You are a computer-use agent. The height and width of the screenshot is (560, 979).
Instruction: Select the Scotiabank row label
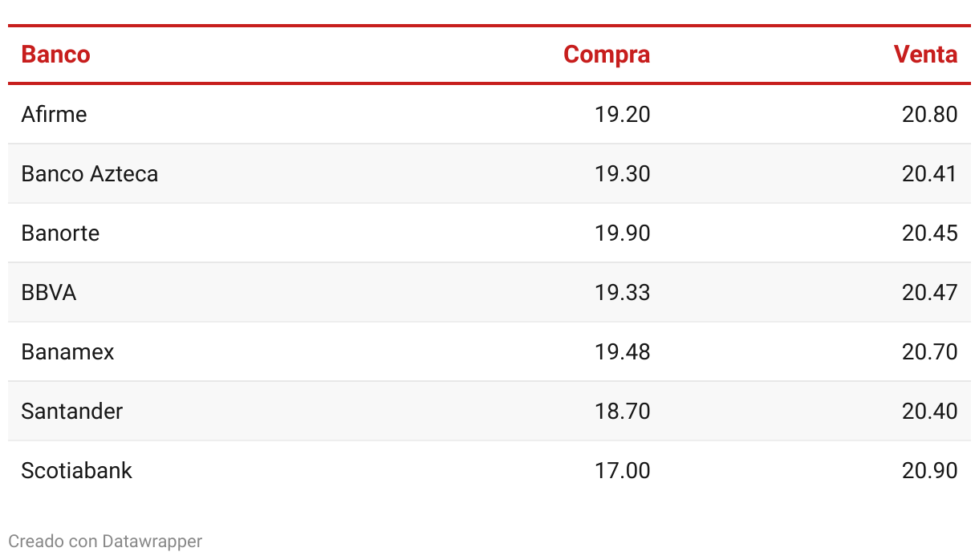[x=76, y=470]
